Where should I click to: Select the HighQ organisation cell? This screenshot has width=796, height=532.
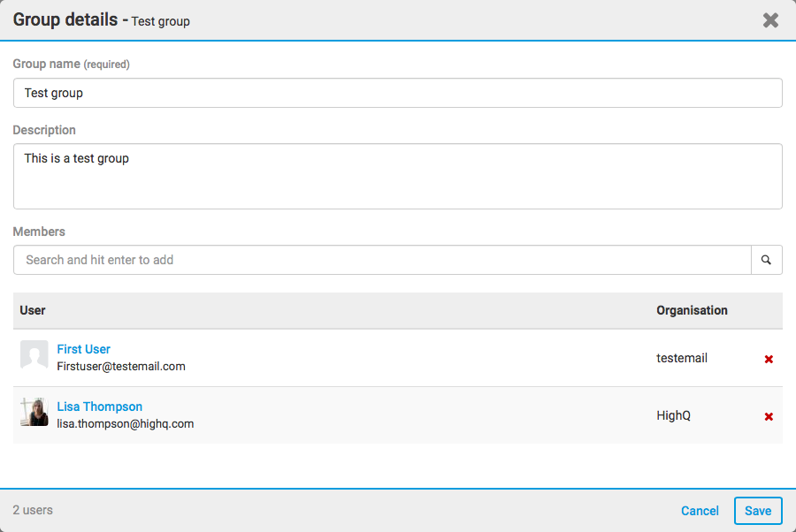[673, 415]
